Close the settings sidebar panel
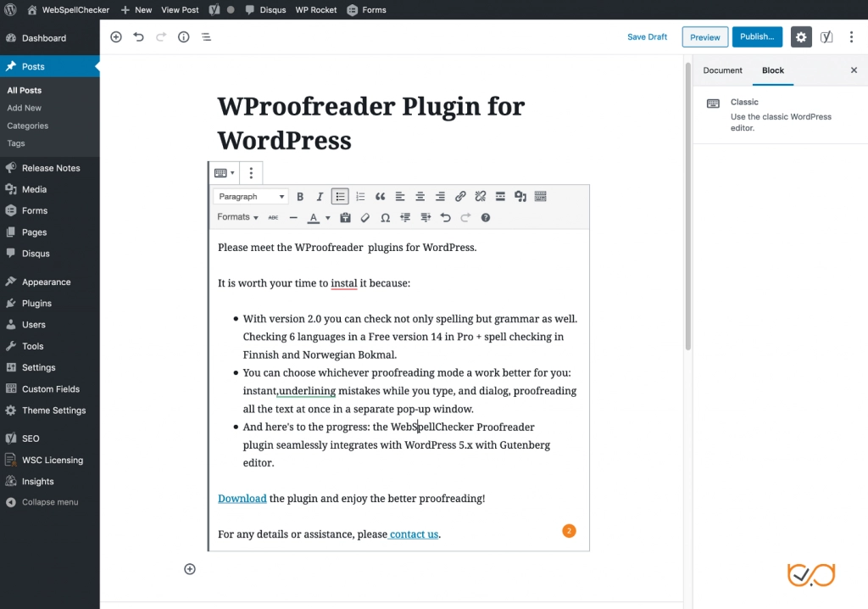Viewport: 868px width, 609px height. 854,70
